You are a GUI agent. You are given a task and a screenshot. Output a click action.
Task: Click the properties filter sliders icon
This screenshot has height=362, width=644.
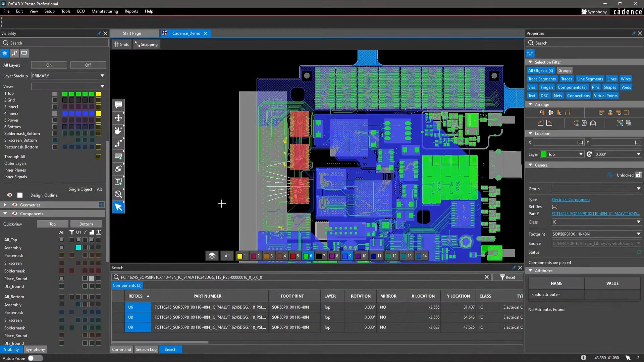pyautogui.click(x=530, y=53)
